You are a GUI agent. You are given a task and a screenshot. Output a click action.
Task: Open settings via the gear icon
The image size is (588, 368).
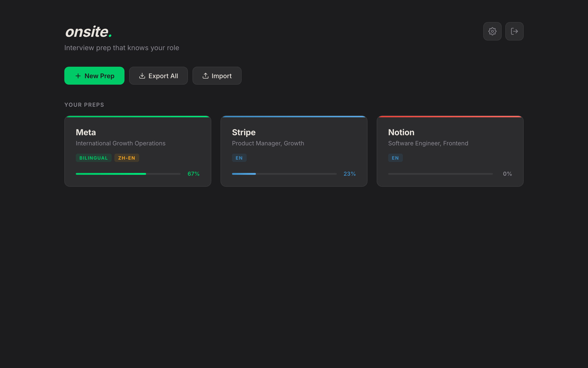492,31
